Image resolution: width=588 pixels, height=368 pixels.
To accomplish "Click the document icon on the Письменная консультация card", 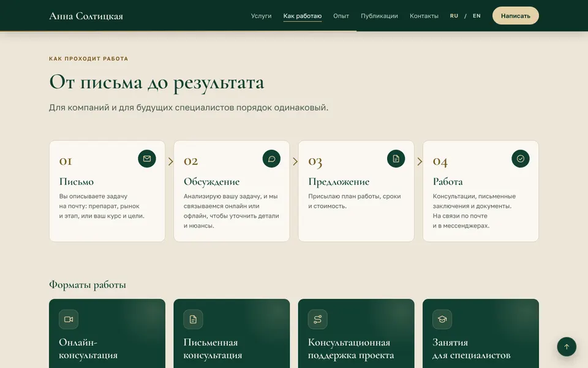I will click(x=193, y=319).
